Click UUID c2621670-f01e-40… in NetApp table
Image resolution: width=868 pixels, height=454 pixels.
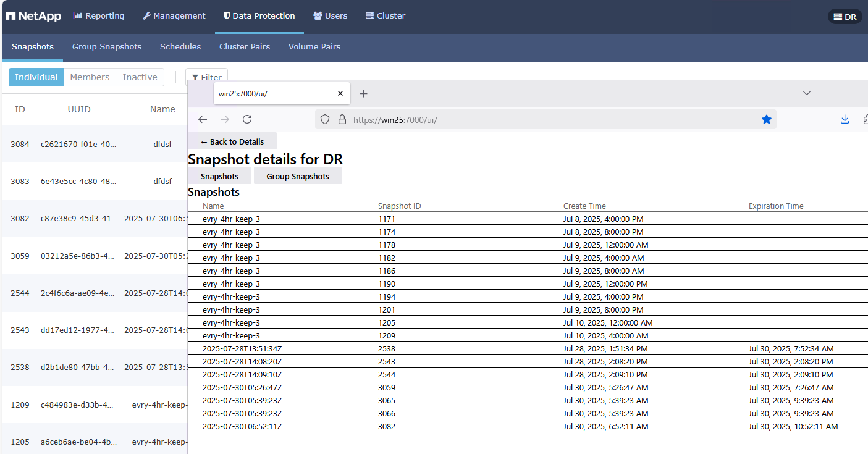(78, 144)
